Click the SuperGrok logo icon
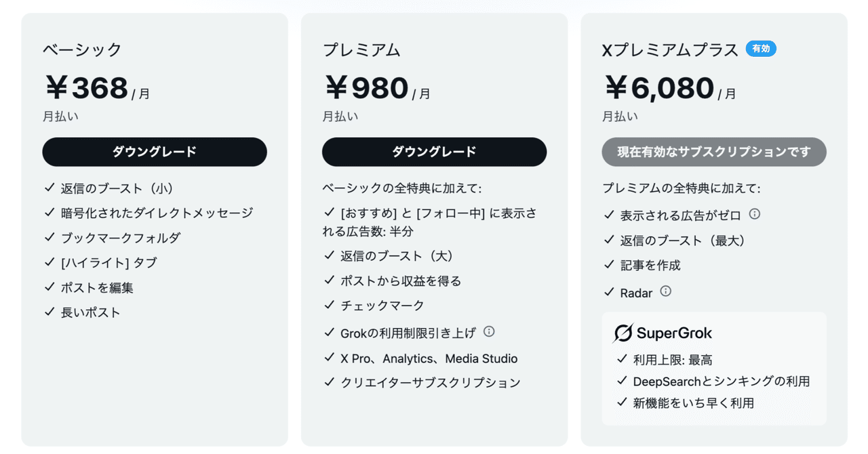Viewport: 868px width, 454px height. [x=623, y=333]
